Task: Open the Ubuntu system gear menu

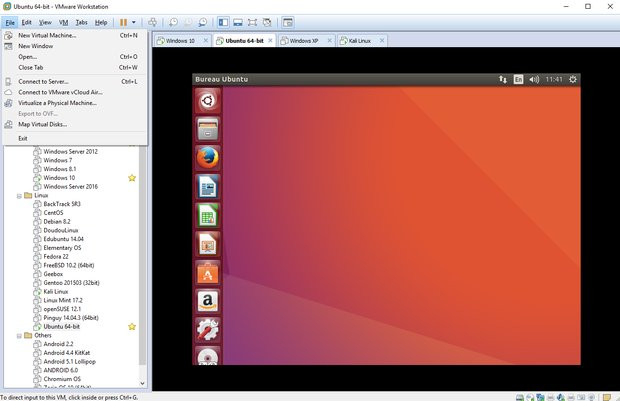Action: click(573, 79)
